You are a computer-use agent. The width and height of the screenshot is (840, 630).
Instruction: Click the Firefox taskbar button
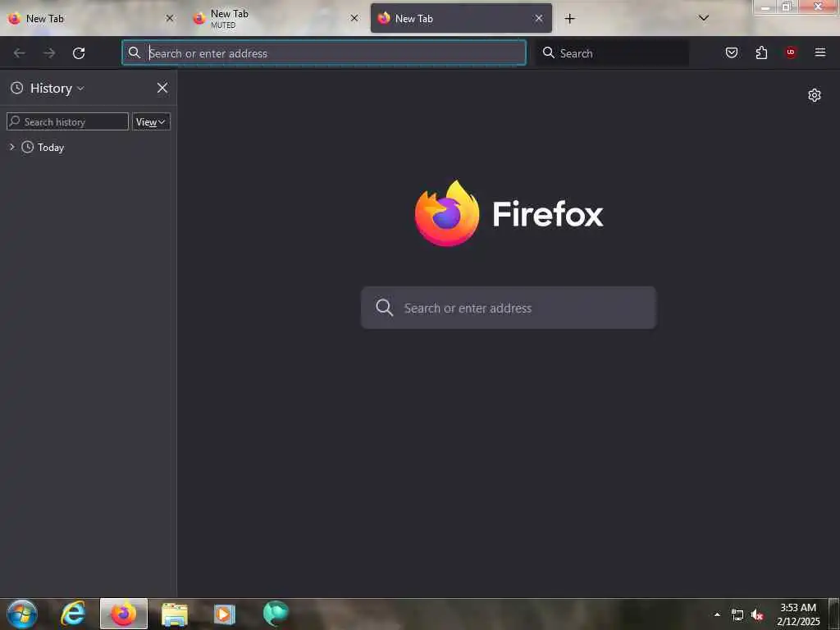[124, 614]
